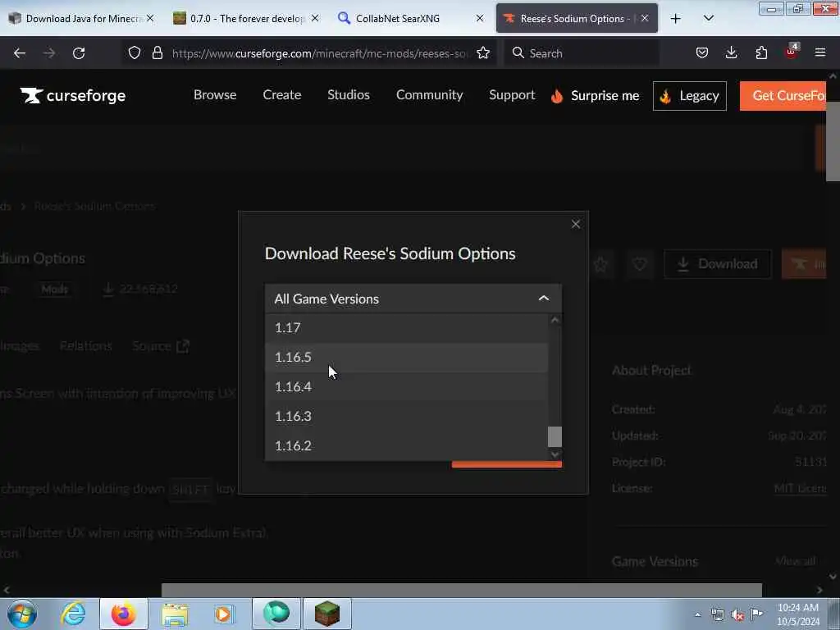Open the list all tabs chevron
The width and height of the screenshot is (840, 630).
click(x=708, y=19)
